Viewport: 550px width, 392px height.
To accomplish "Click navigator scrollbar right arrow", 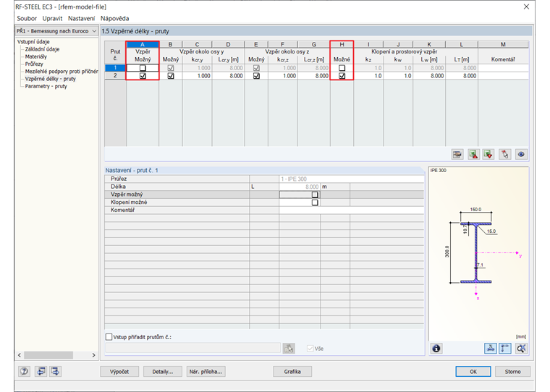I will tap(93, 355).
